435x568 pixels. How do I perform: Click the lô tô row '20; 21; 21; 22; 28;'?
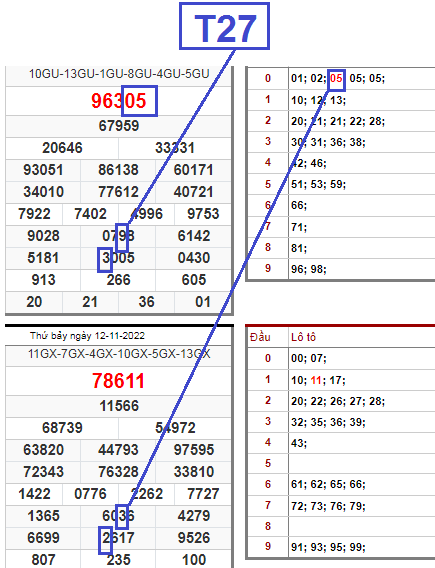point(338,121)
